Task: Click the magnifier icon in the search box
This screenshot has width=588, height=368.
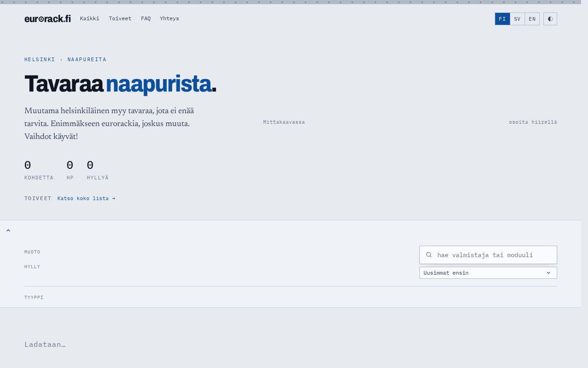Action: coord(429,255)
